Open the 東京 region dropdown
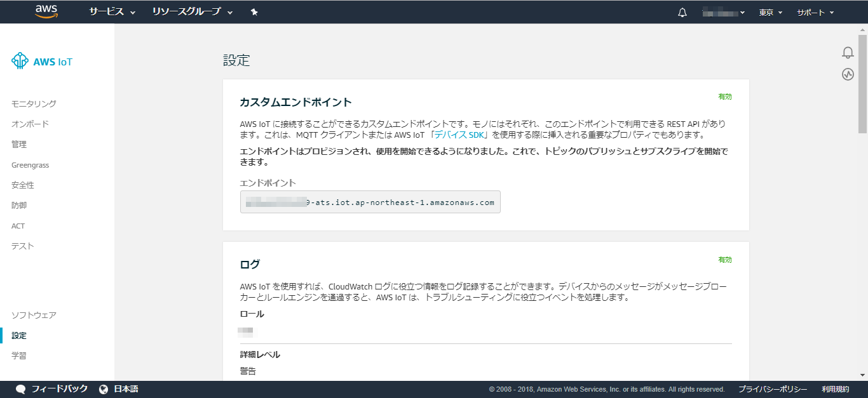Image resolution: width=868 pixels, height=398 pixels. click(x=771, y=12)
